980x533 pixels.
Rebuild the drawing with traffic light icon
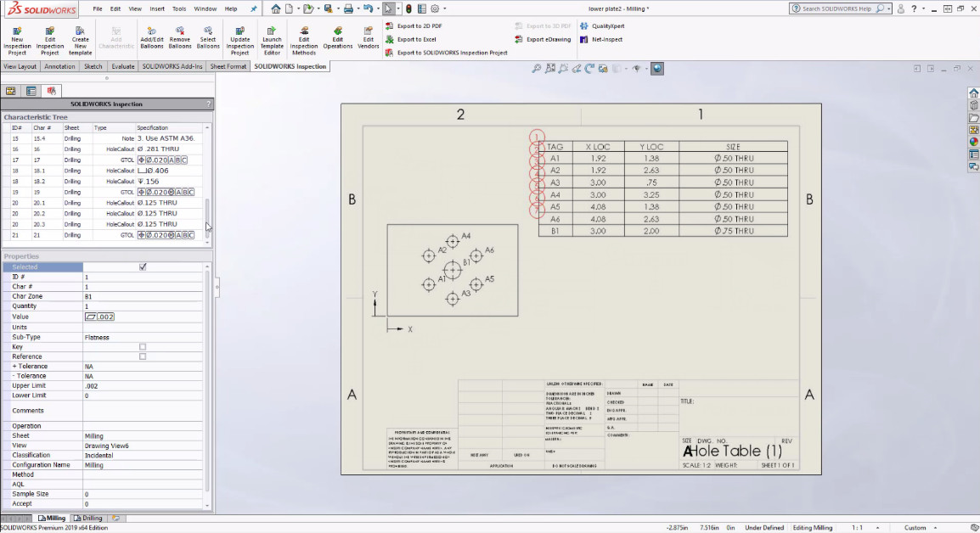[408, 8]
